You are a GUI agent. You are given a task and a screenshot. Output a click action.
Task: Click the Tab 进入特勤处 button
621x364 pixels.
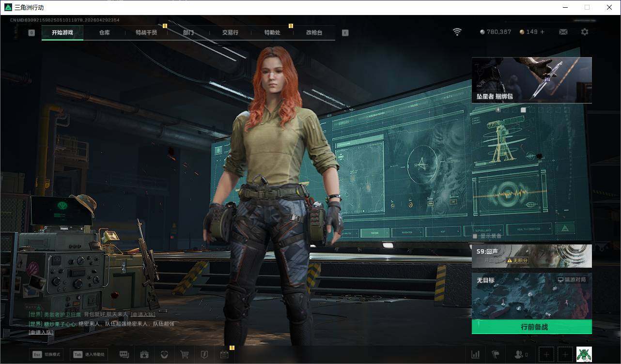[89, 355]
